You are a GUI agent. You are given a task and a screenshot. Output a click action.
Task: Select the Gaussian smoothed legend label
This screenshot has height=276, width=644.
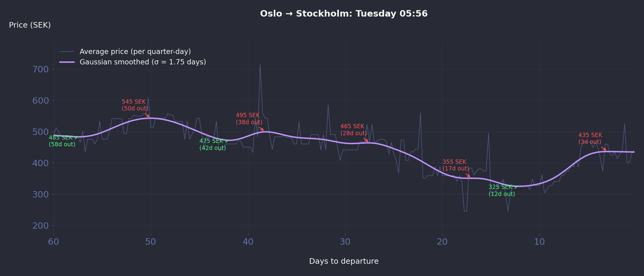coord(143,62)
